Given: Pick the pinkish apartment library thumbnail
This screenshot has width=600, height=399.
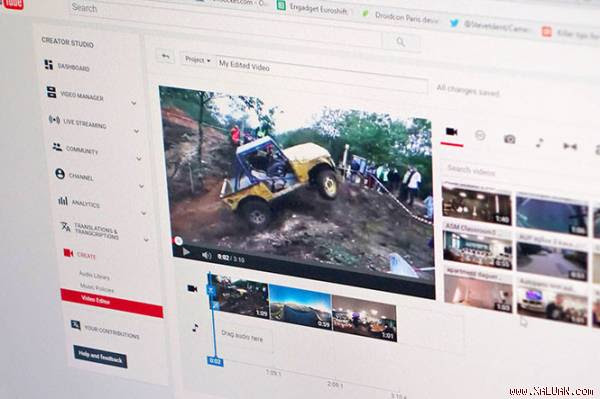Looking at the screenshot, I should (x=478, y=294).
